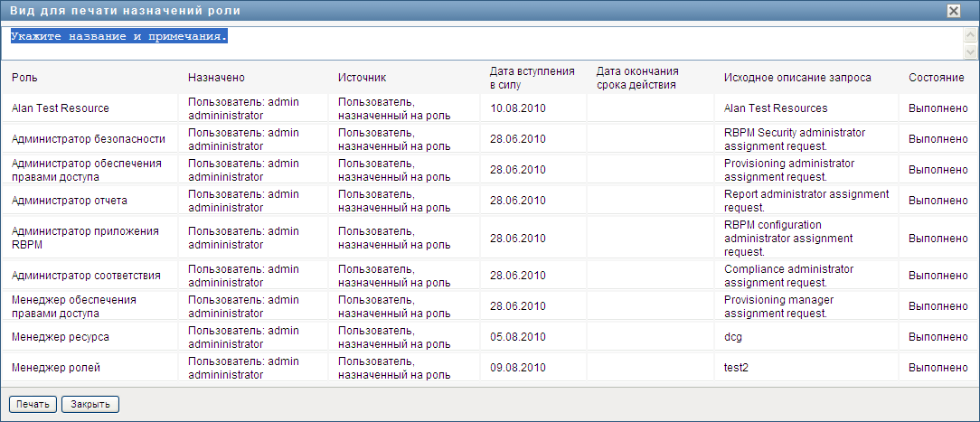Select the Администратор отчета role cell
Screen dimensions: 980x422
pos(70,201)
